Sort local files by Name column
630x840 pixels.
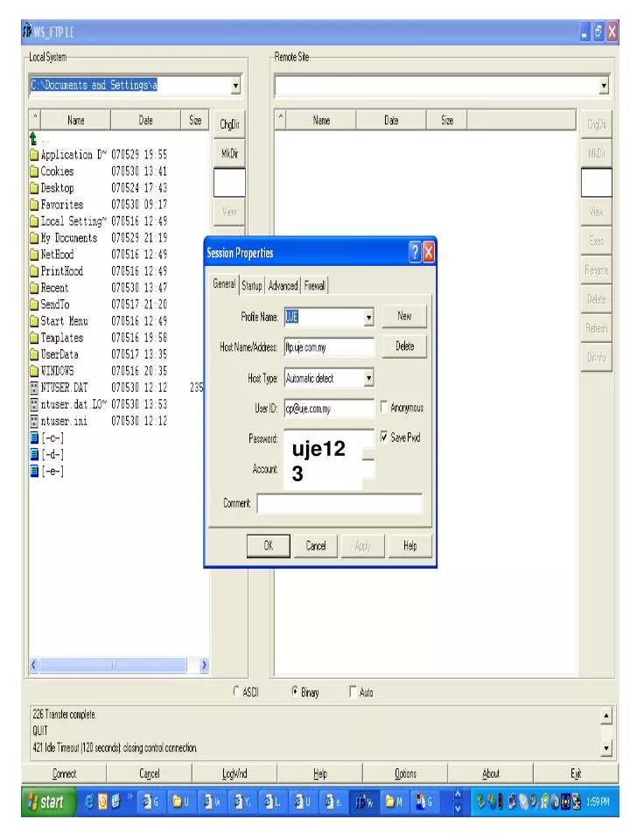click(75, 120)
